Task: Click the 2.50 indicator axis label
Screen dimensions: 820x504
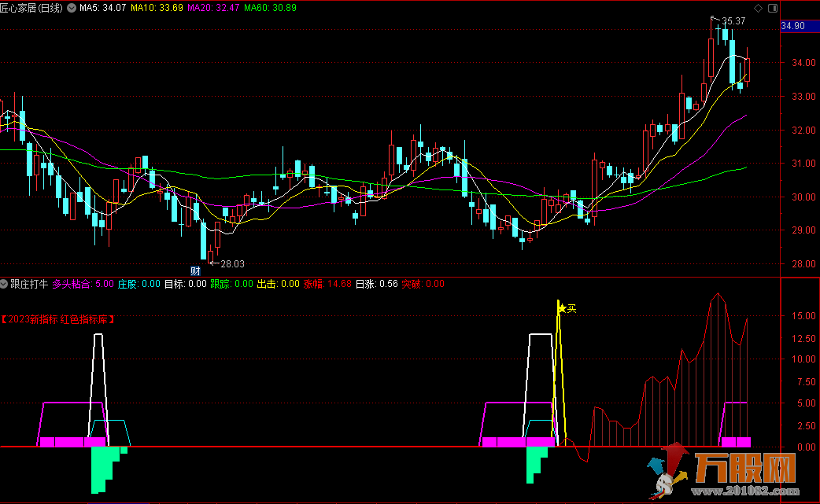Action: click(x=807, y=425)
